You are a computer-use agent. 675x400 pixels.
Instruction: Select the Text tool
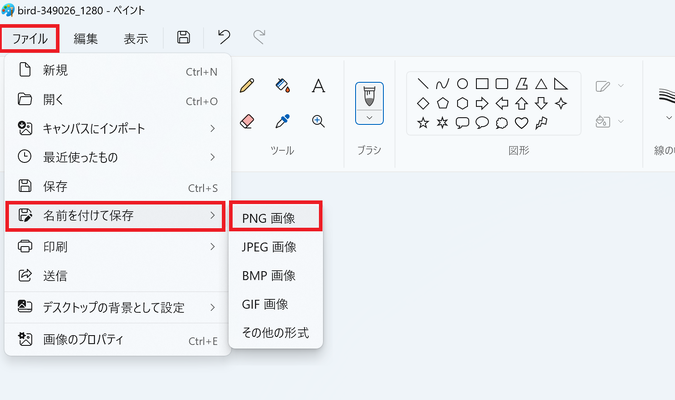click(318, 86)
